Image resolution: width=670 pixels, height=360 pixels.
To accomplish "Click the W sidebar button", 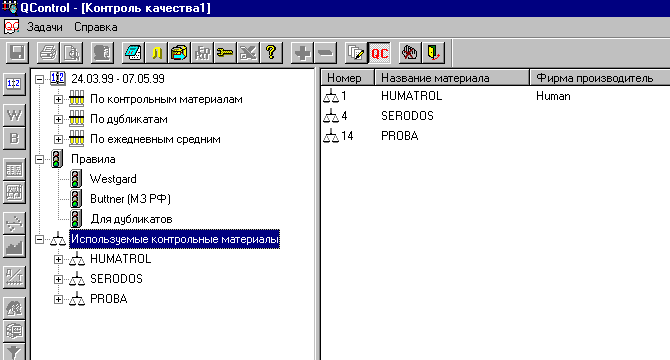I will tap(14, 115).
